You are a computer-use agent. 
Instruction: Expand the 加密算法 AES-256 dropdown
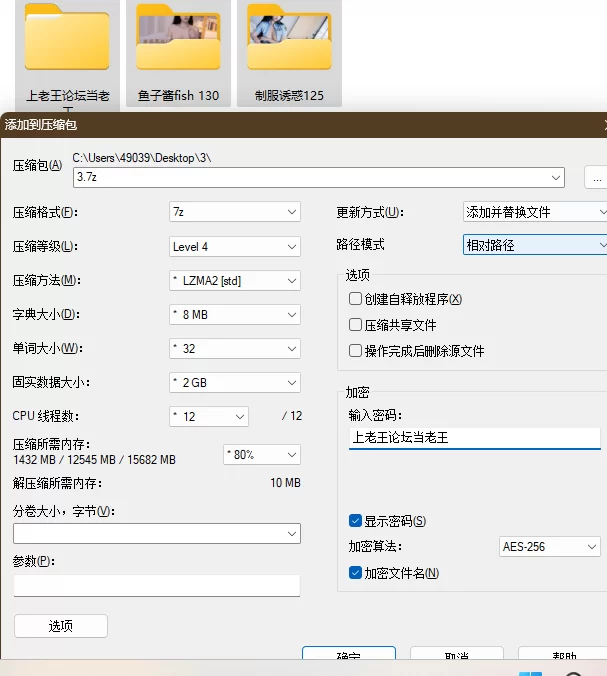(549, 547)
